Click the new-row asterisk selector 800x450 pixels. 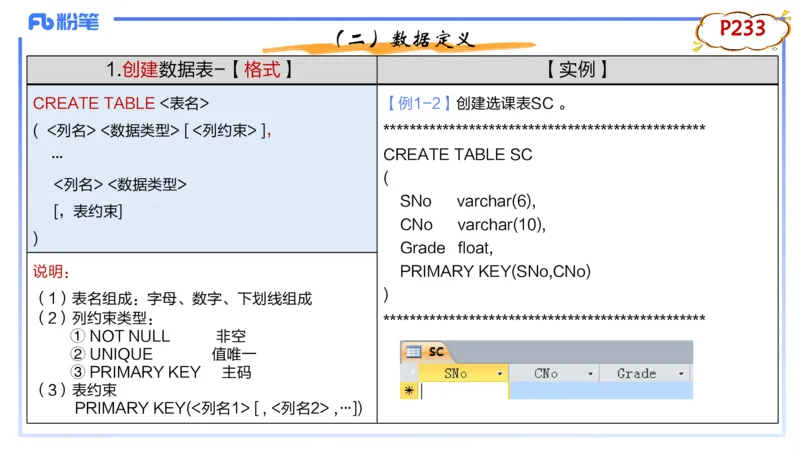409,391
